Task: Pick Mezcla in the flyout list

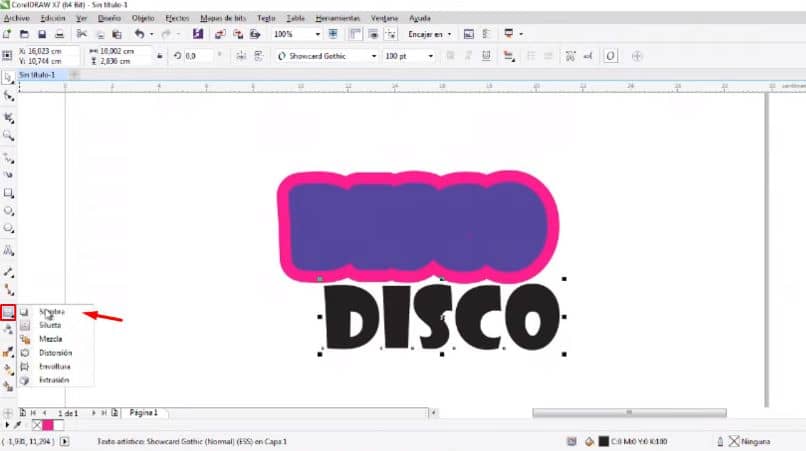Action: click(x=50, y=340)
